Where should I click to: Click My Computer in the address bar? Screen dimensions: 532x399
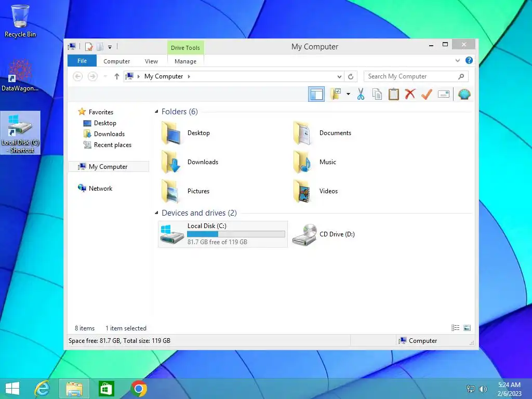click(x=164, y=76)
